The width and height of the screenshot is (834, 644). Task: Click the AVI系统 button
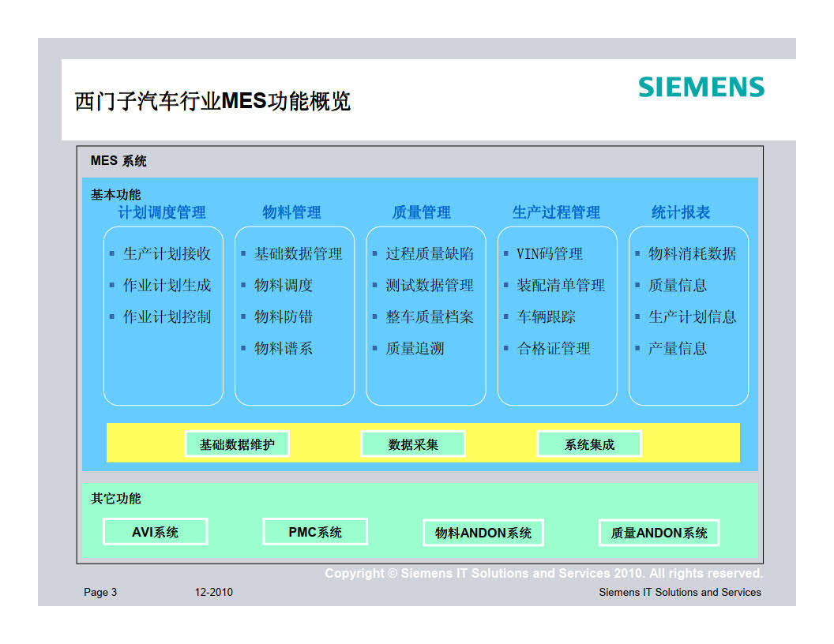point(155,531)
